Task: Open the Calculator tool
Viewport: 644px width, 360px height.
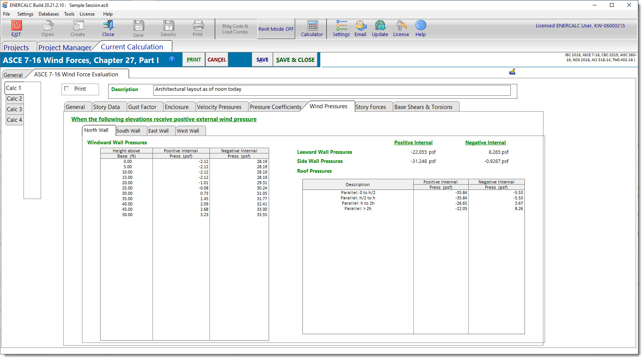Action: click(x=312, y=25)
